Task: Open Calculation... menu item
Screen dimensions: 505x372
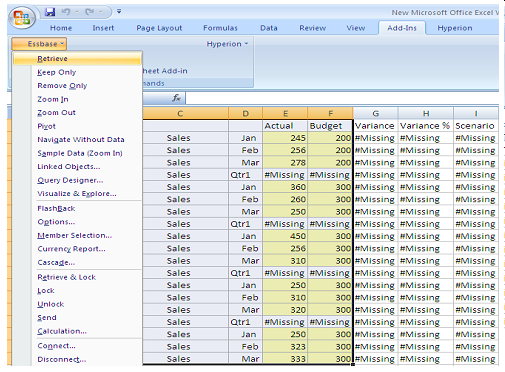Action: pyautogui.click(x=77, y=331)
